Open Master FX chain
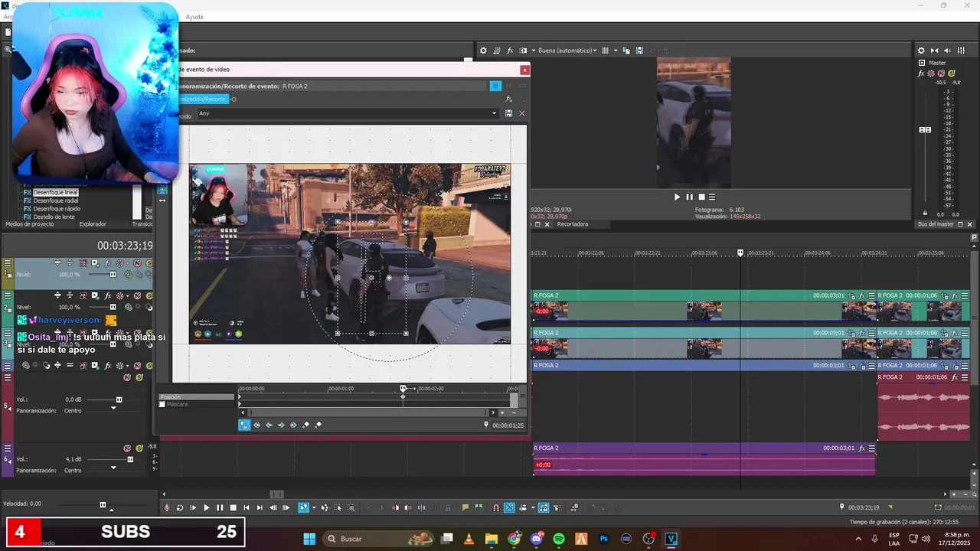 click(922, 73)
